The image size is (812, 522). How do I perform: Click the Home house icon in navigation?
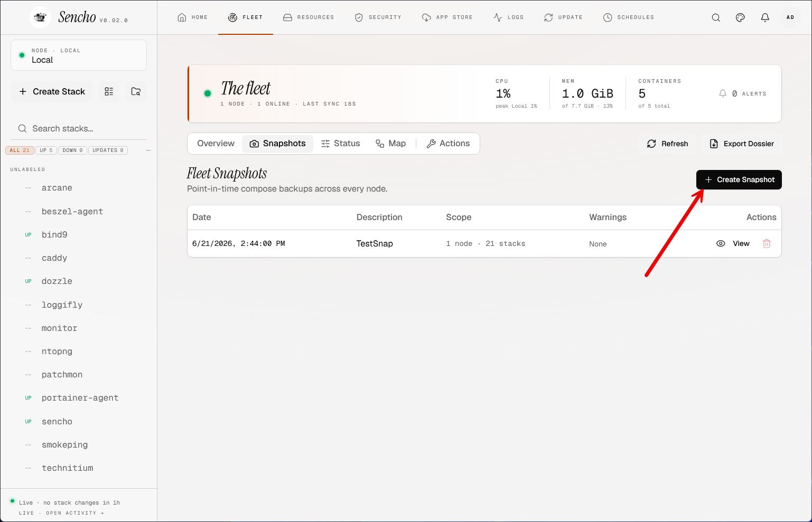tap(182, 17)
